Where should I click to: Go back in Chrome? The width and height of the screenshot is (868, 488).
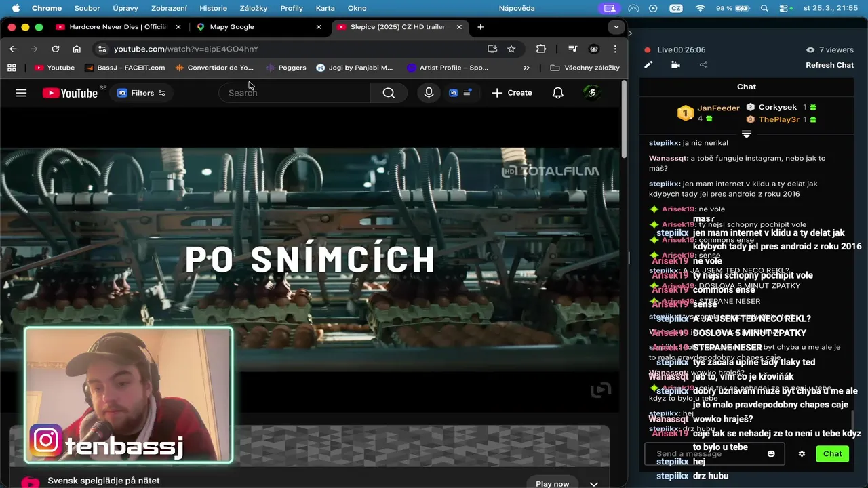[x=13, y=49]
